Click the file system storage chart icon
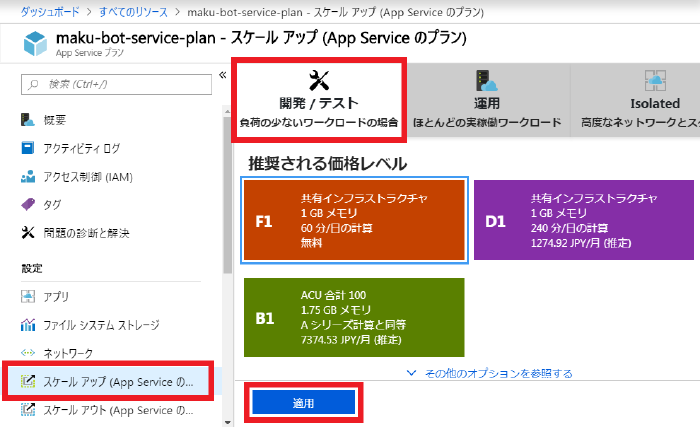The height and width of the screenshot is (427, 700). point(28,325)
